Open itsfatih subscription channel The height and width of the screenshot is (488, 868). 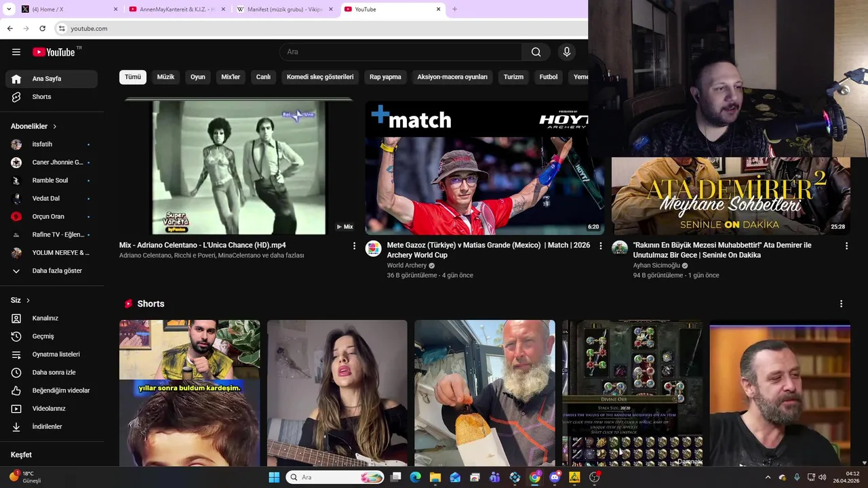[x=52, y=144]
